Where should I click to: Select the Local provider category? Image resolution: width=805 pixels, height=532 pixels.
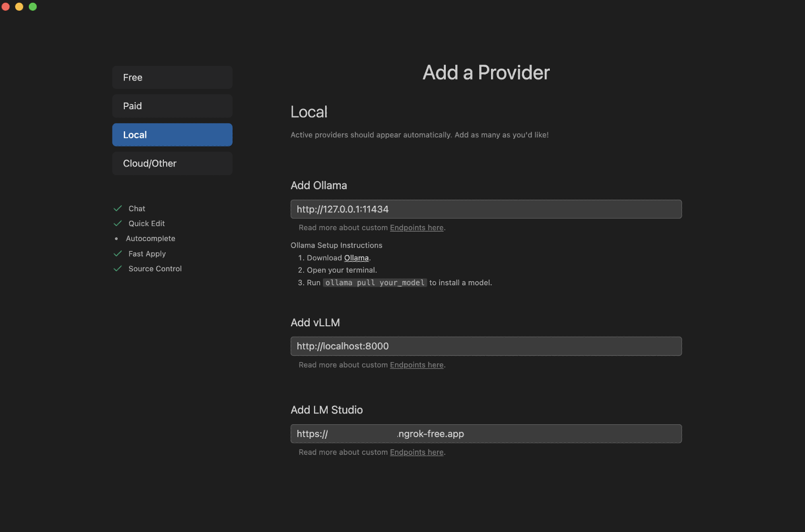coord(172,135)
